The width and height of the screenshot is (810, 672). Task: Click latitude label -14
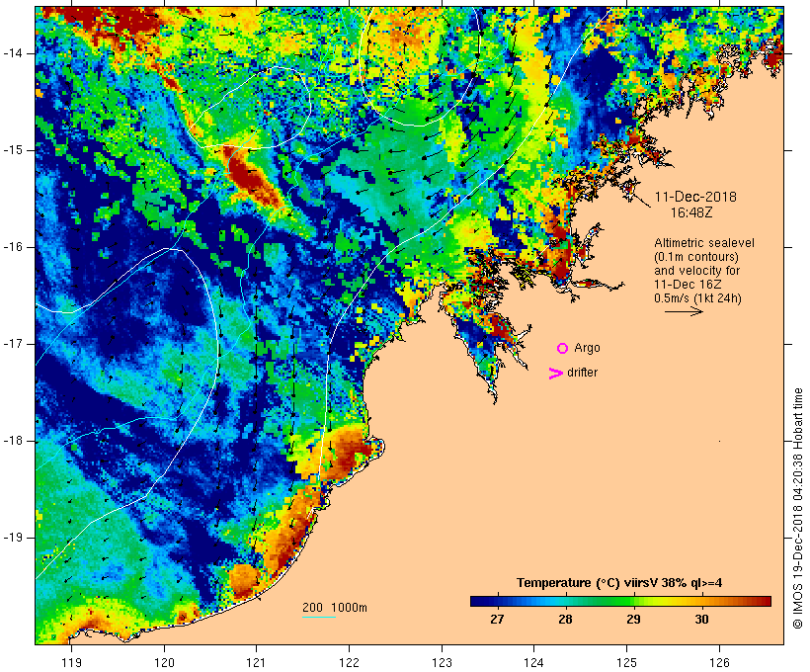tap(12, 53)
